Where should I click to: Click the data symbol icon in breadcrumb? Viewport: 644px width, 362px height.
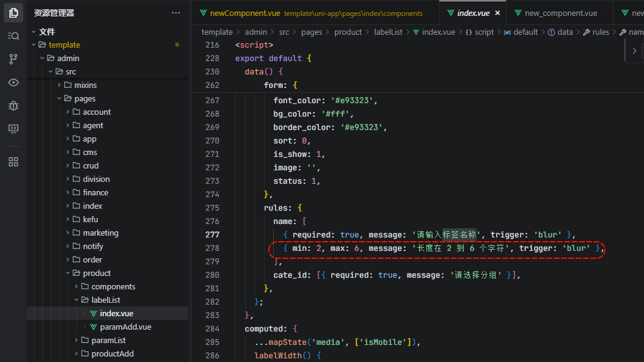pos(551,32)
